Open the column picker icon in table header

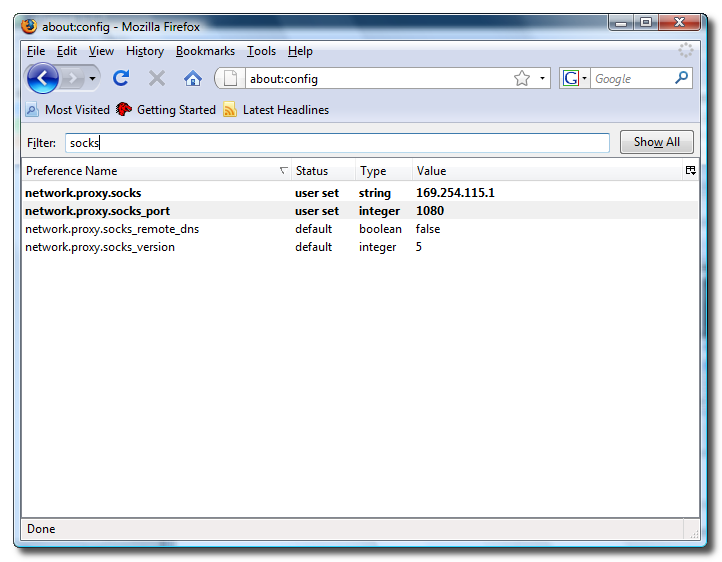click(x=690, y=171)
